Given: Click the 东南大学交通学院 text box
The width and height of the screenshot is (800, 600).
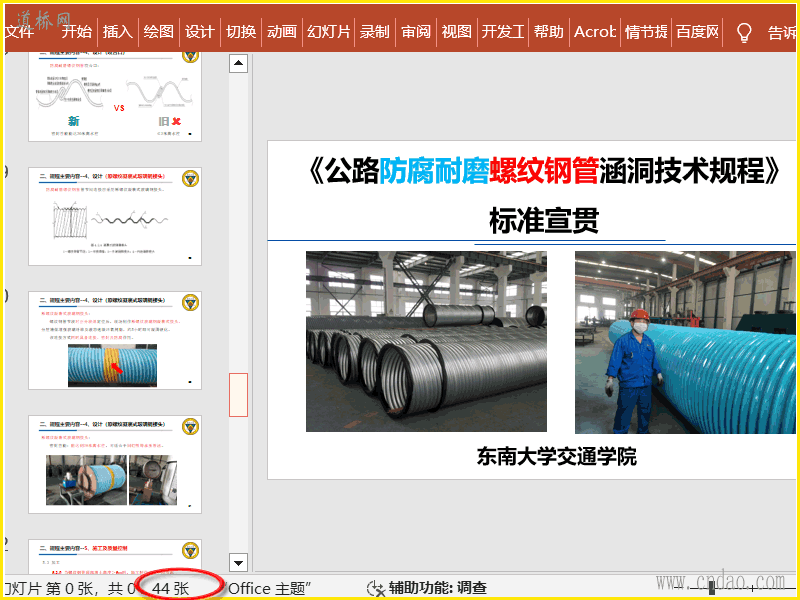Looking at the screenshot, I should pos(557,456).
